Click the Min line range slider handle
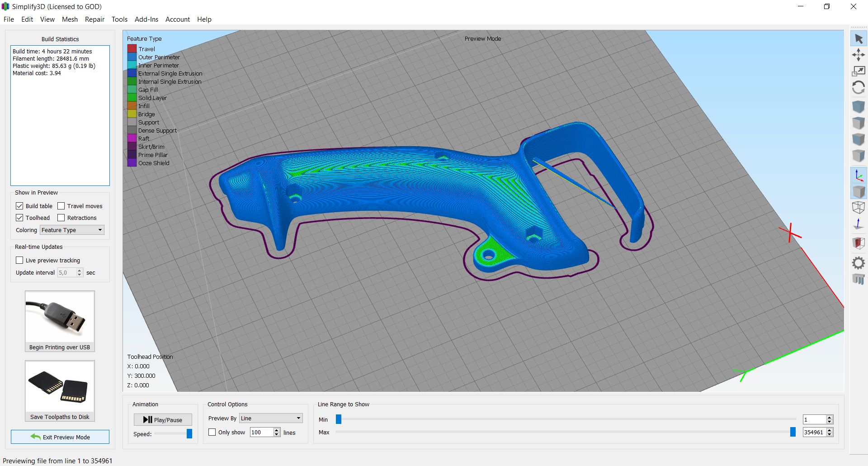 339,419
